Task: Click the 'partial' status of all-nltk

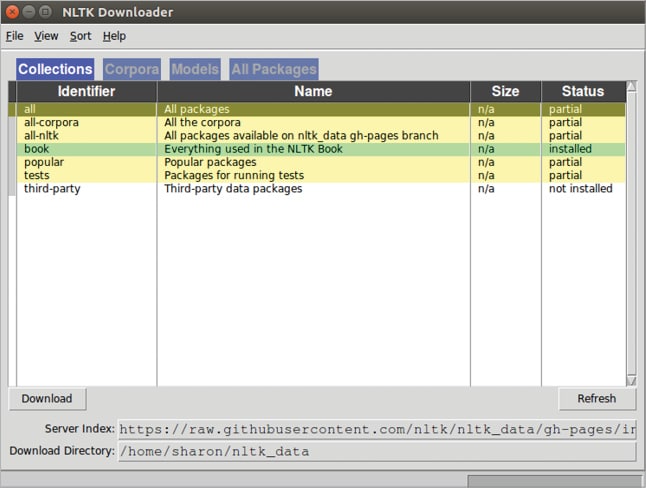Action: click(565, 136)
